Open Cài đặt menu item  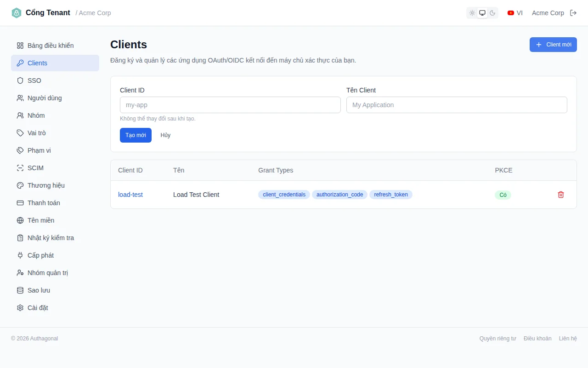point(55,308)
